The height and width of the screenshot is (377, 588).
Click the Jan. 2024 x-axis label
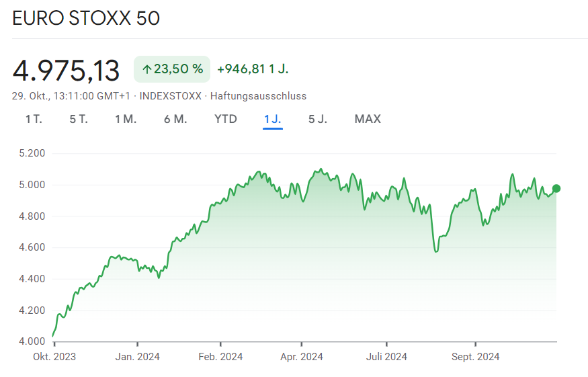(x=137, y=357)
